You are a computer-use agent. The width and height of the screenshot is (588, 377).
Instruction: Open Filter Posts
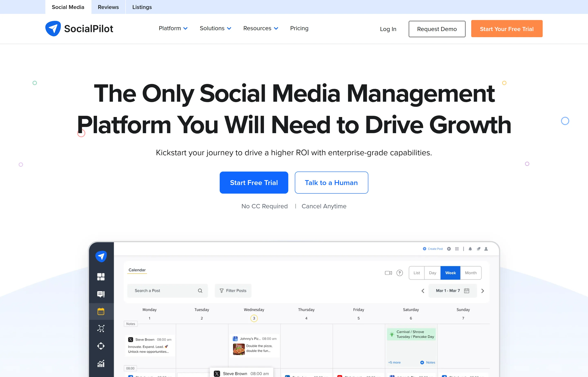click(233, 291)
